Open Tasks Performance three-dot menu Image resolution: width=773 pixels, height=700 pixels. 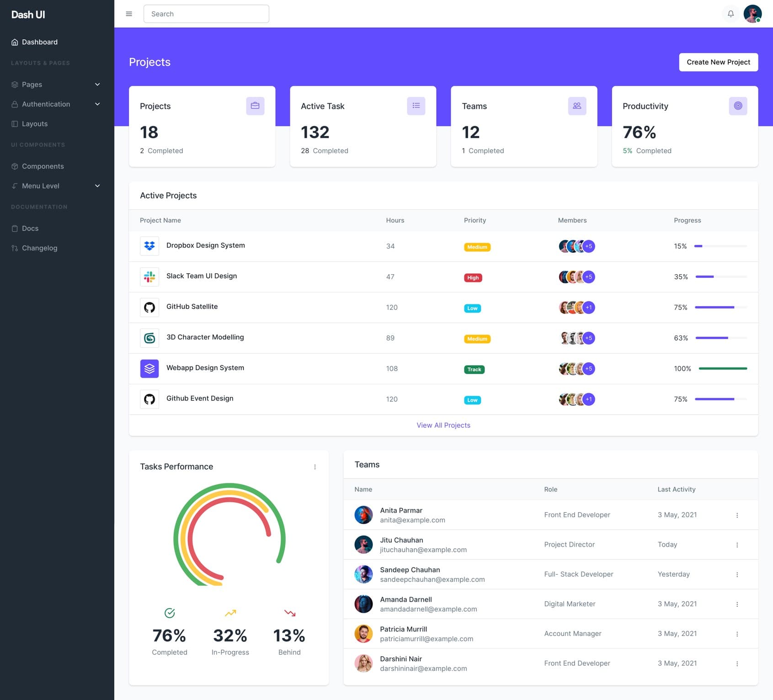(x=315, y=467)
